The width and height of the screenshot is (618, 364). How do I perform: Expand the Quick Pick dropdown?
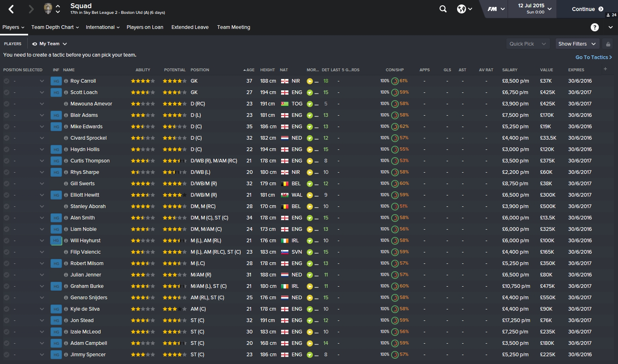pyautogui.click(x=527, y=44)
